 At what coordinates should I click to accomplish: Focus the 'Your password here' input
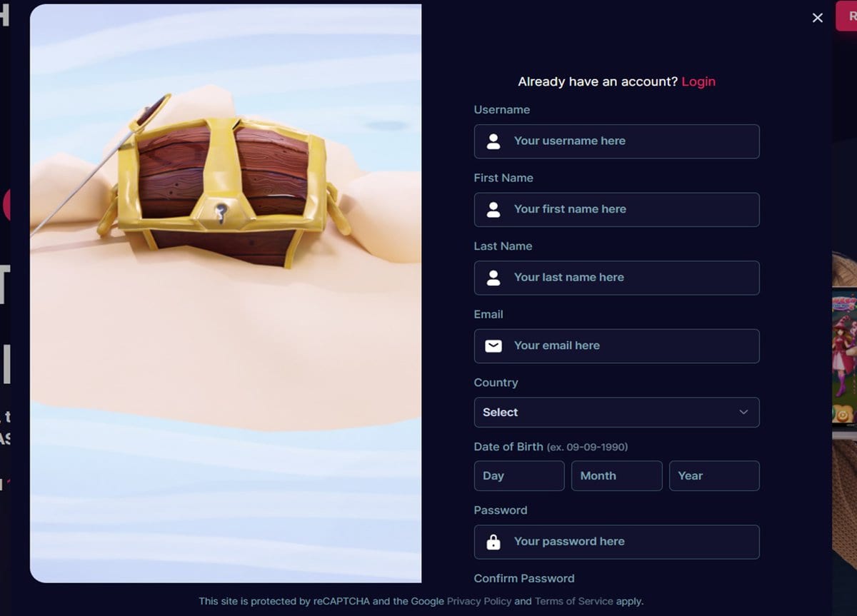pos(616,542)
